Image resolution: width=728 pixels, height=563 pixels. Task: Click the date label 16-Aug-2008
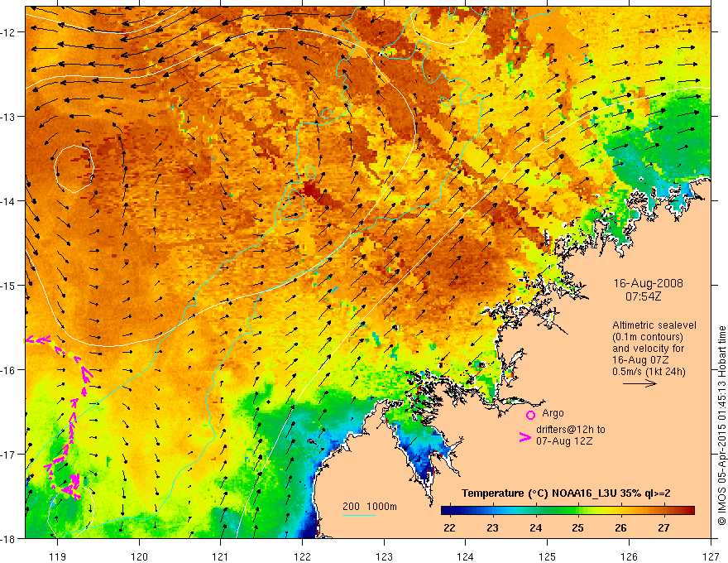click(x=648, y=283)
